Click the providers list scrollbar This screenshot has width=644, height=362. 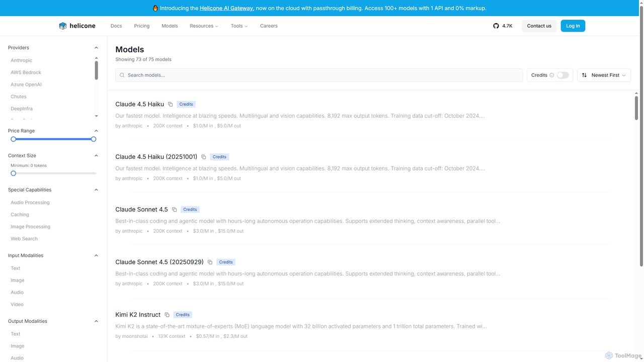click(x=97, y=70)
